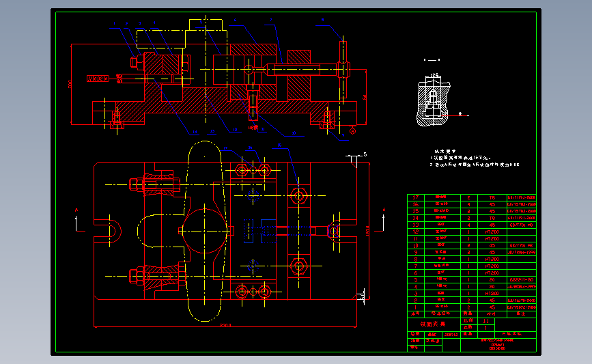Select part balloon 15 in plan view
The height and width of the screenshot is (364, 592).
279,145
